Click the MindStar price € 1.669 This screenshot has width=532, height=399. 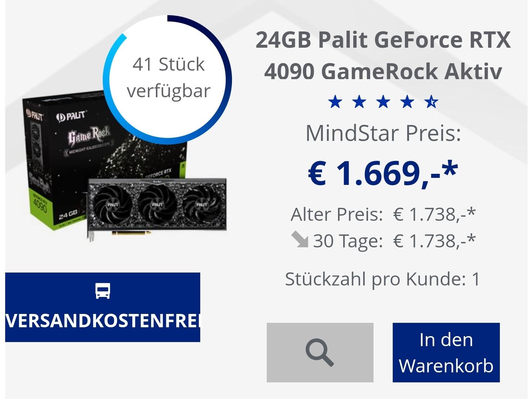coord(383,173)
